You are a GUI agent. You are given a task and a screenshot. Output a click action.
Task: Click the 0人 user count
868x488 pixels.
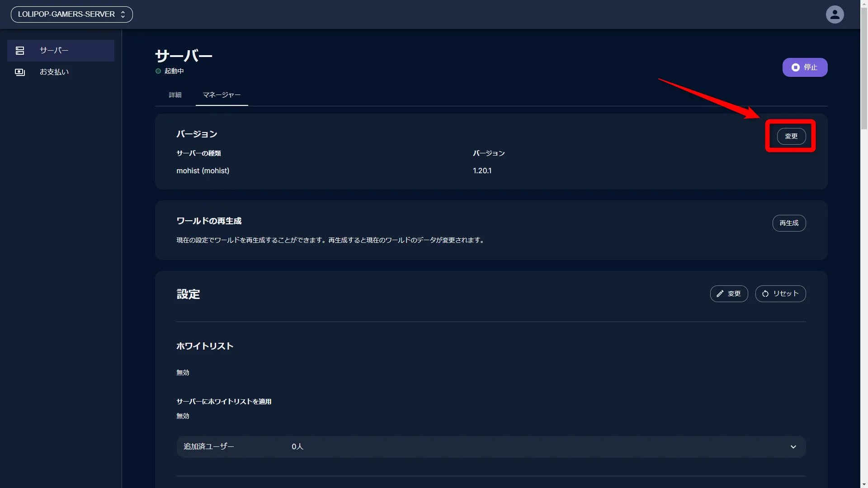click(297, 446)
